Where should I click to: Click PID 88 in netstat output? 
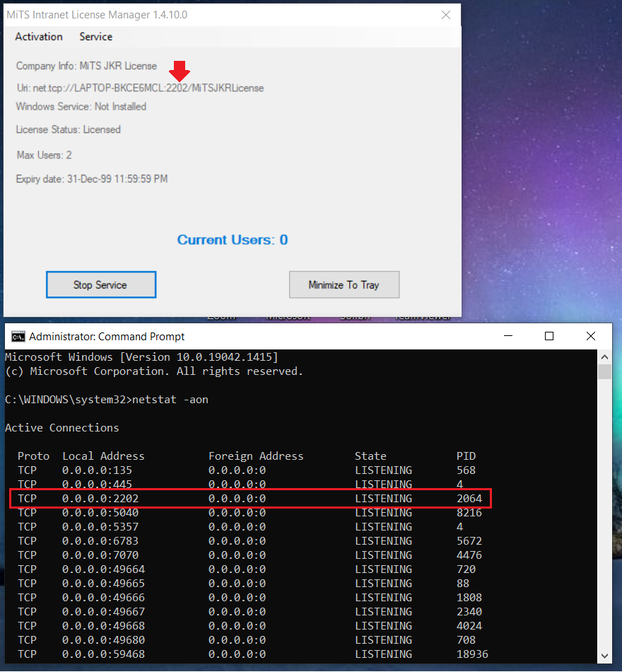[463, 584]
